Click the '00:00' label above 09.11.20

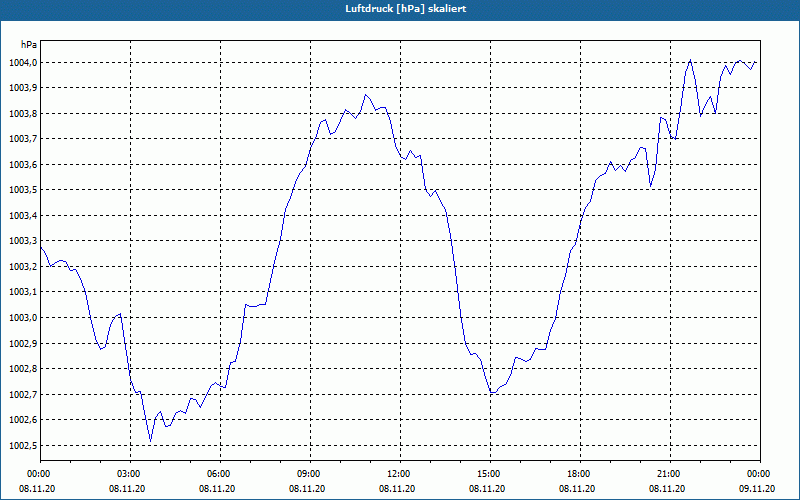[x=760, y=474]
